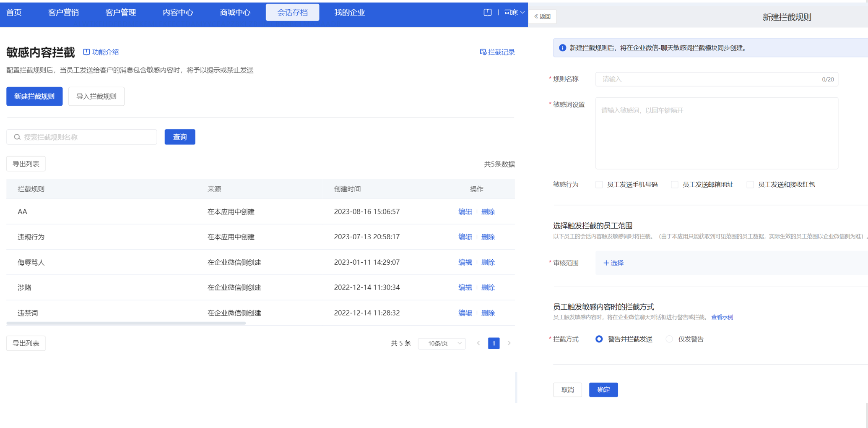Click 2023-08-16 15:06:57 timestamp cell
Screen dimensions: 868x428
coord(367,212)
